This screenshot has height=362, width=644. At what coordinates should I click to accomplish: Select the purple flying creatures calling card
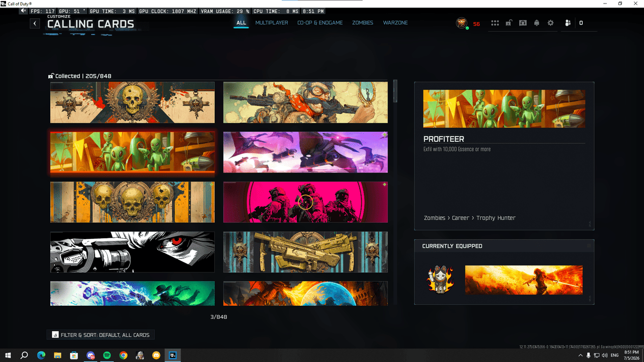(305, 152)
